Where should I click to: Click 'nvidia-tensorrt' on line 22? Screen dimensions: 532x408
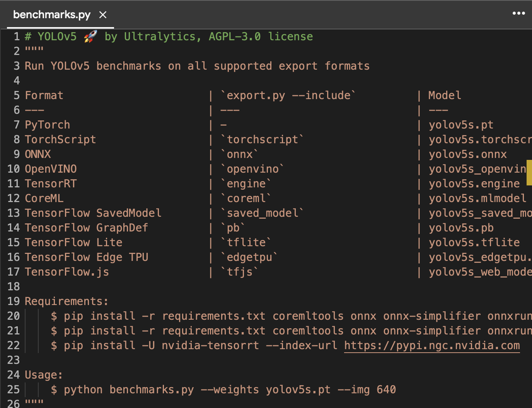pyautogui.click(x=210, y=345)
